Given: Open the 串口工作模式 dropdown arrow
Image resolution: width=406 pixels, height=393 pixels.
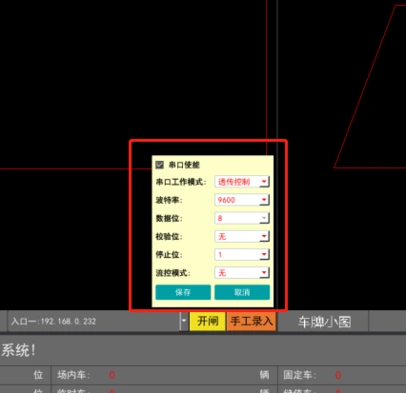Looking at the screenshot, I should pos(264,182).
